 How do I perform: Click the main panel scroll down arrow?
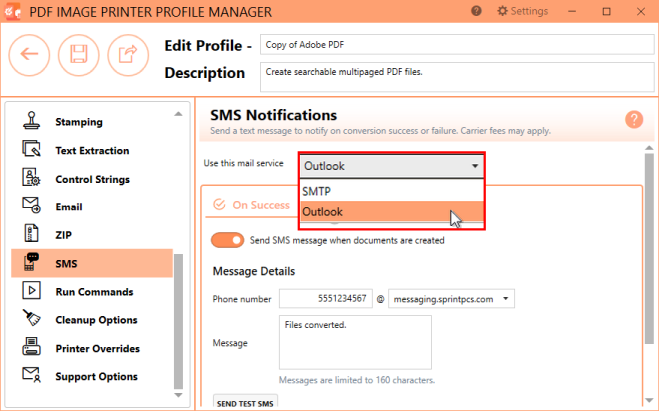(649, 400)
